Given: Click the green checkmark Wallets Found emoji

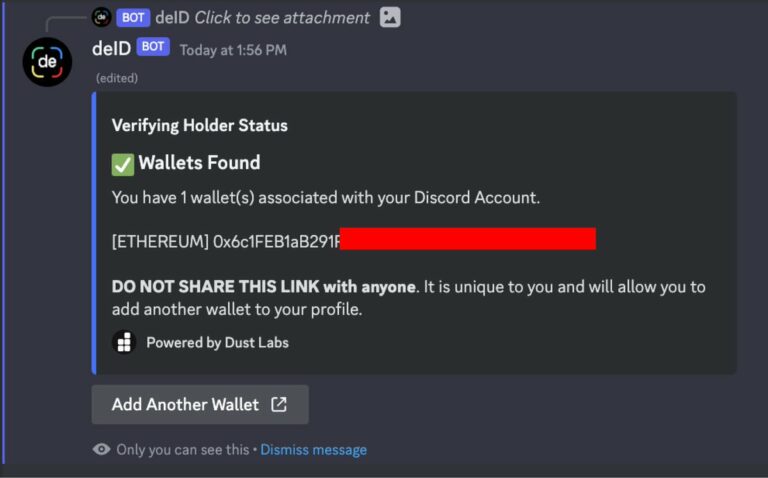Looking at the screenshot, I should 123,165.
